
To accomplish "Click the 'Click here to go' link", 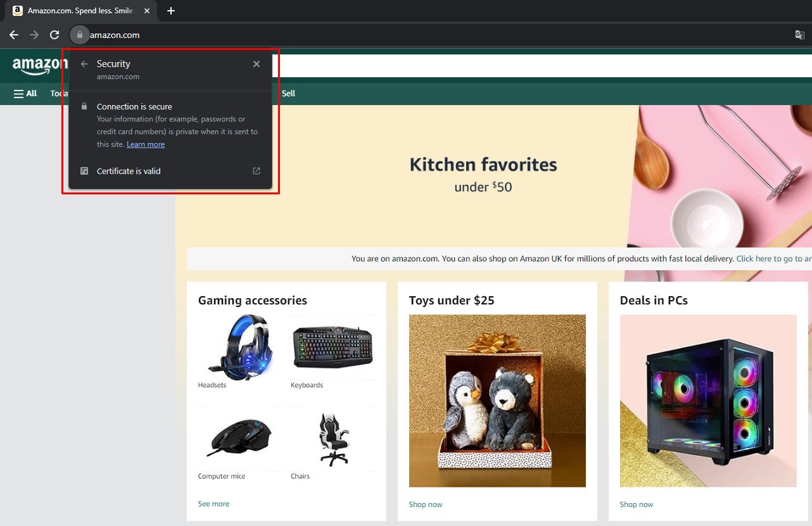I will click(773, 259).
